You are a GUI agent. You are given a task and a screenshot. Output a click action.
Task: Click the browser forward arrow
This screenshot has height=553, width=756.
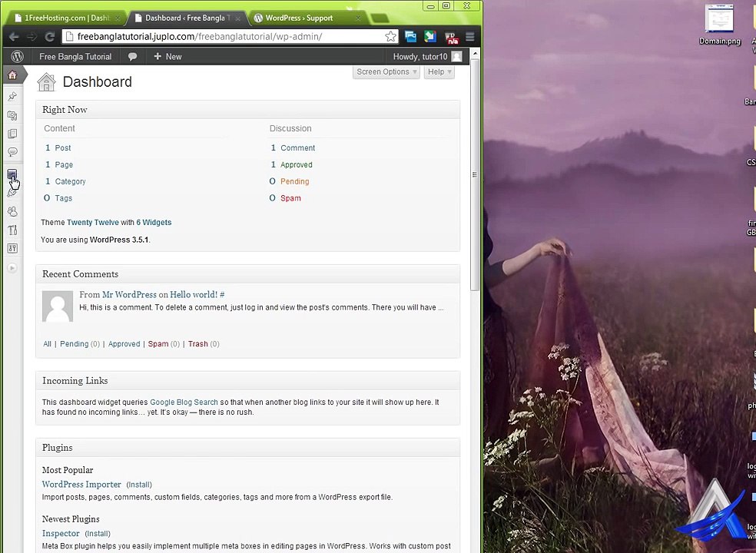pos(31,37)
